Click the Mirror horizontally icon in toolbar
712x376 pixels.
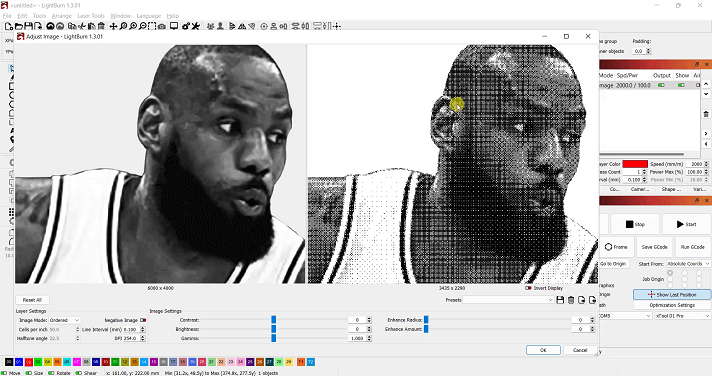tap(242, 26)
